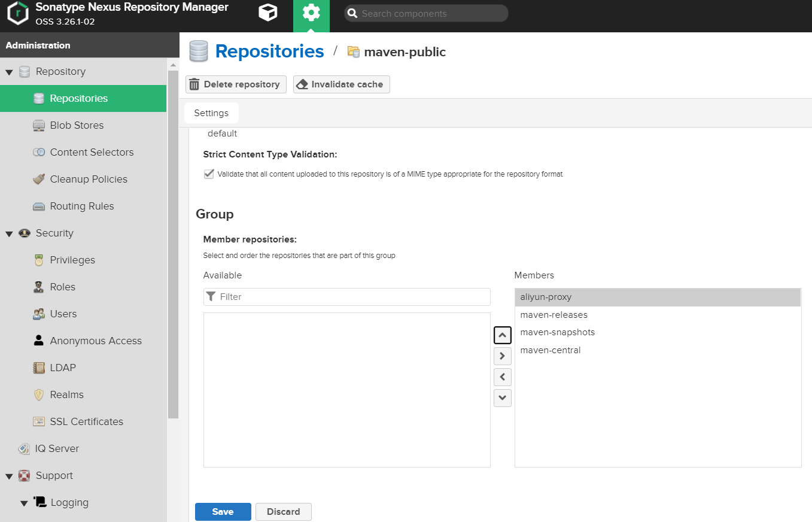Viewport: 812px width, 522px height.
Task: Click the Routing Rules icon
Action: point(39,207)
